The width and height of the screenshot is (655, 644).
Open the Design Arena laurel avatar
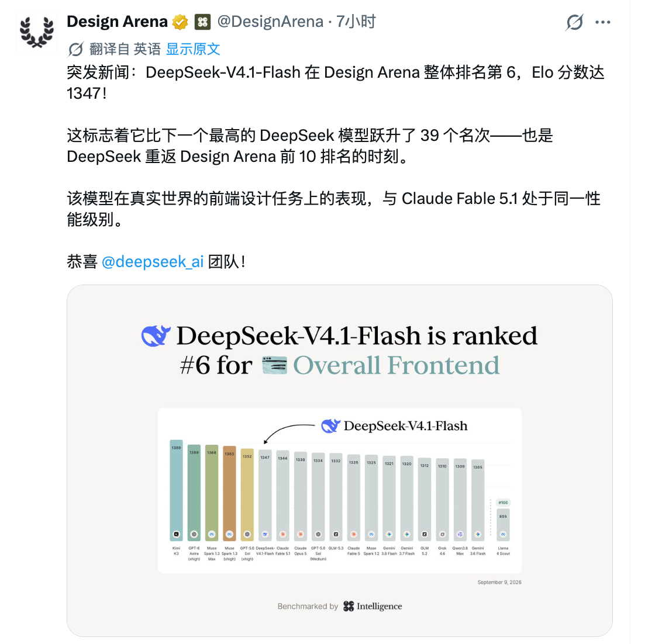click(37, 32)
